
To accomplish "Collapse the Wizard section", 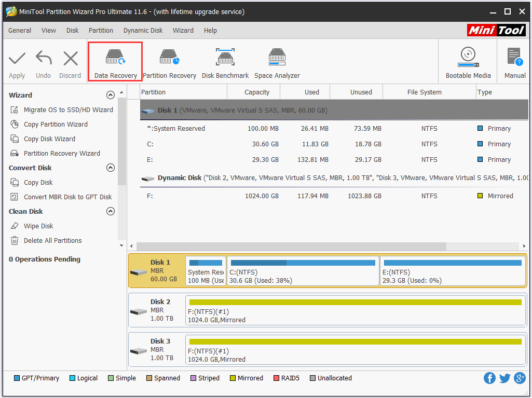I will [x=110, y=95].
